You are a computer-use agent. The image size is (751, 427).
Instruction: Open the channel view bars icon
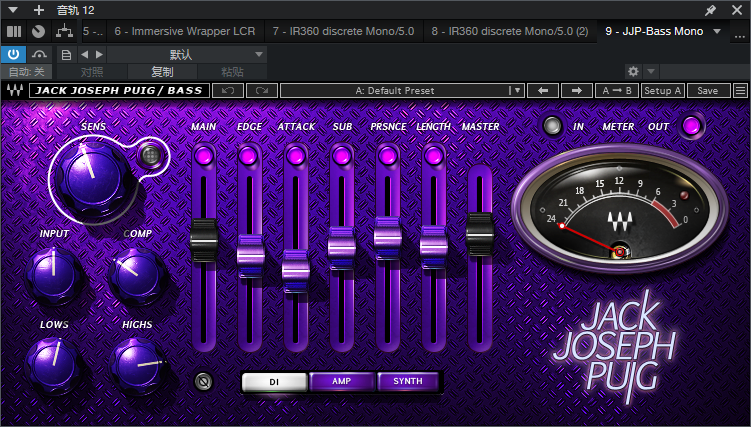coord(14,32)
